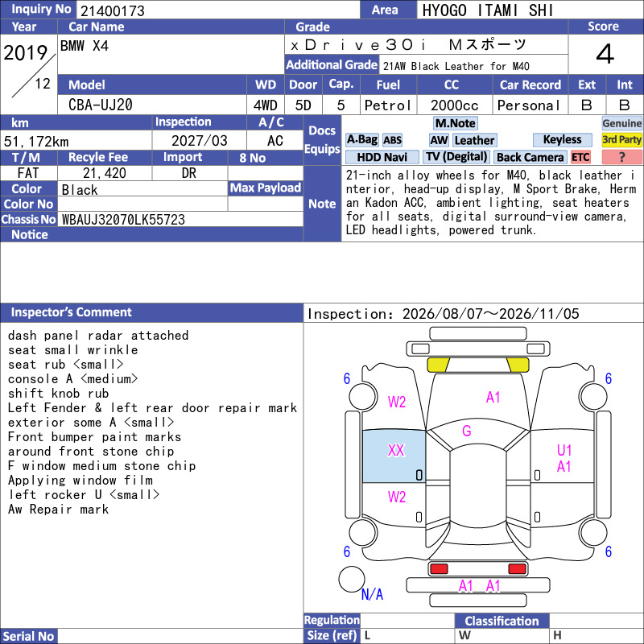Select the G windshield marking
644x644 pixels.
click(x=467, y=431)
